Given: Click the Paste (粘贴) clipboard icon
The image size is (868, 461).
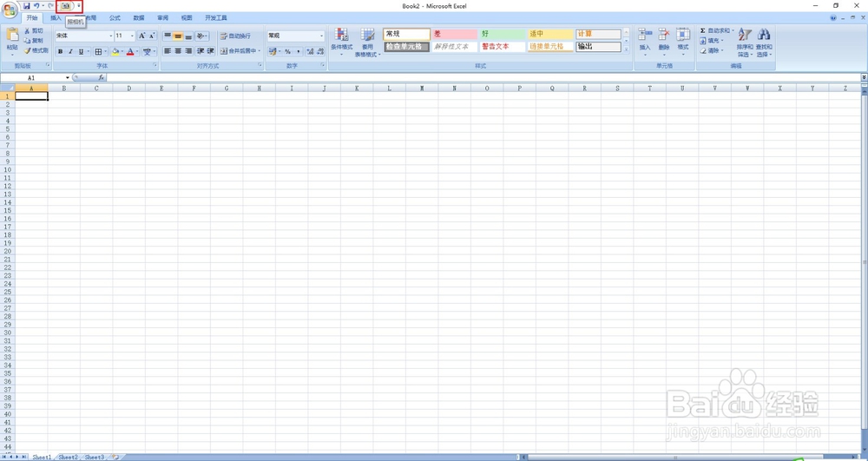Looking at the screenshot, I should click(12, 34).
